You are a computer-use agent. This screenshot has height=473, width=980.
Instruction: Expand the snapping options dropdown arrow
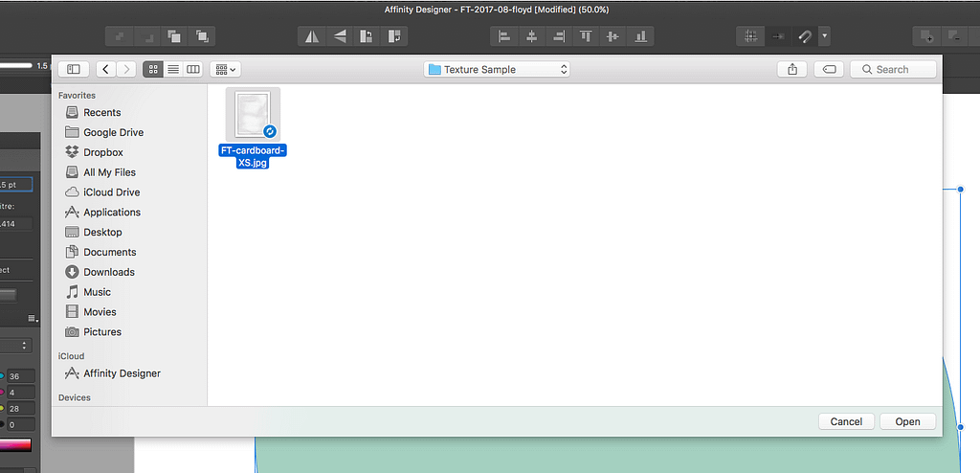[x=825, y=36]
